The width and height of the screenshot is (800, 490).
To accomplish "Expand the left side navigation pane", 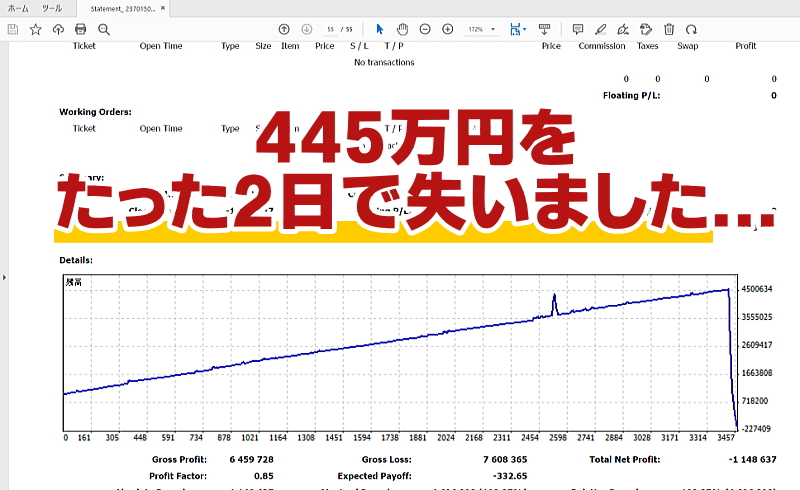I will (4, 276).
